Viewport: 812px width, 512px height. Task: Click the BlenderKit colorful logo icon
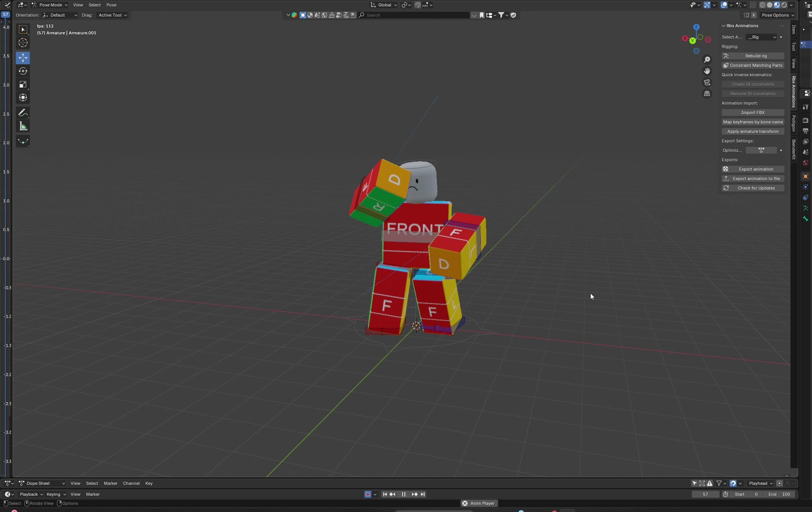tap(294, 15)
